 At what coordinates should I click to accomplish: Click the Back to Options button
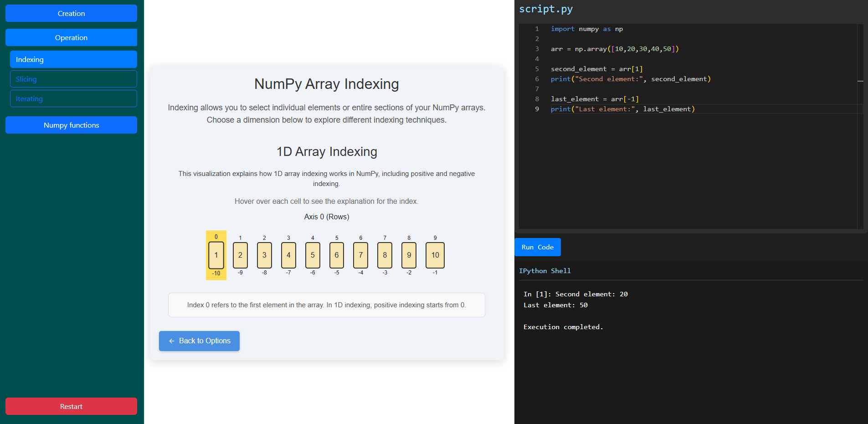point(199,341)
